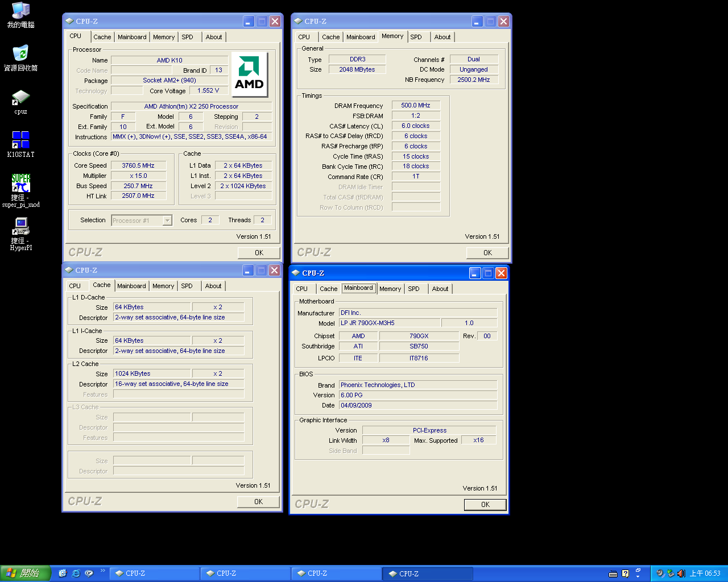Select the HyperPI shortcut icon
Image resolution: width=728 pixels, height=582 pixels.
click(x=21, y=234)
